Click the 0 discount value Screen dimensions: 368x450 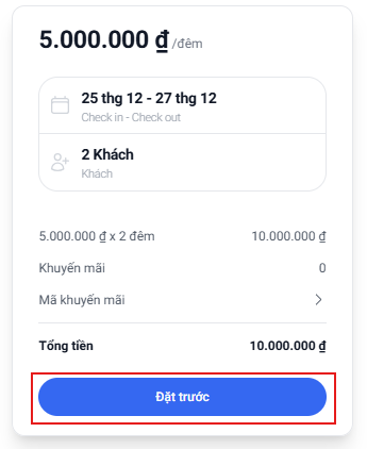(x=322, y=268)
